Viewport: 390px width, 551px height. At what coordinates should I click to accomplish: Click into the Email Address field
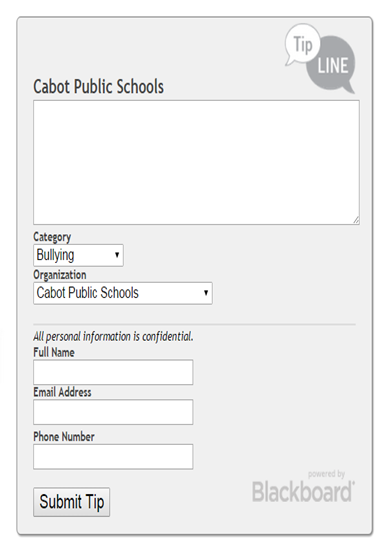point(113,412)
